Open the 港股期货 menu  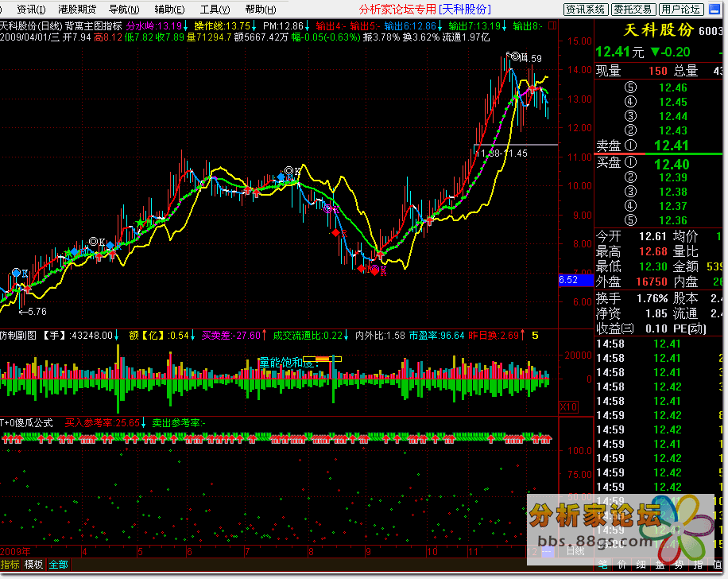click(x=77, y=10)
